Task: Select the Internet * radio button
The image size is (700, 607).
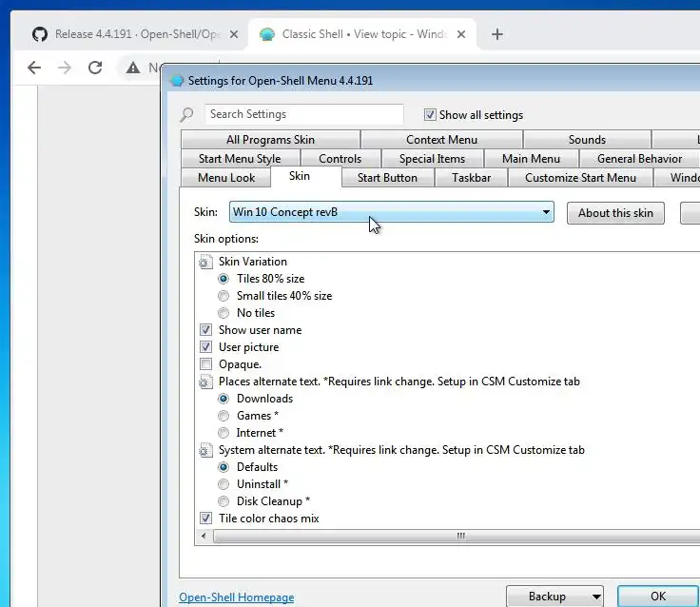Action: point(224,433)
